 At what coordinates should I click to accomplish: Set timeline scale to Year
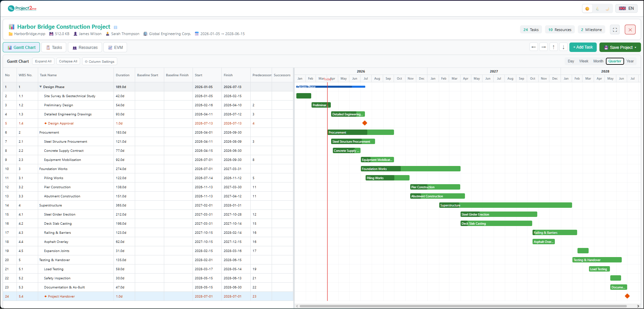point(630,61)
